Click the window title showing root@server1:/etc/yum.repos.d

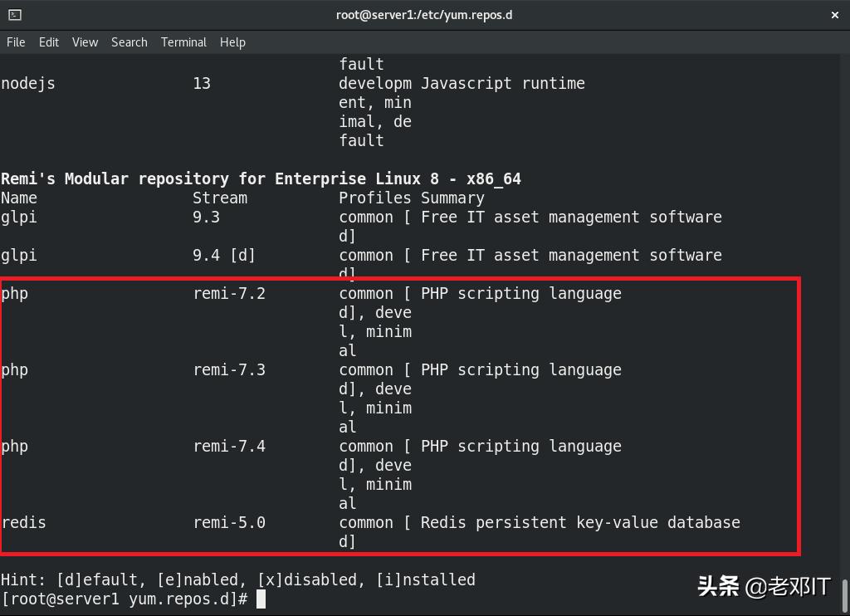tap(424, 14)
